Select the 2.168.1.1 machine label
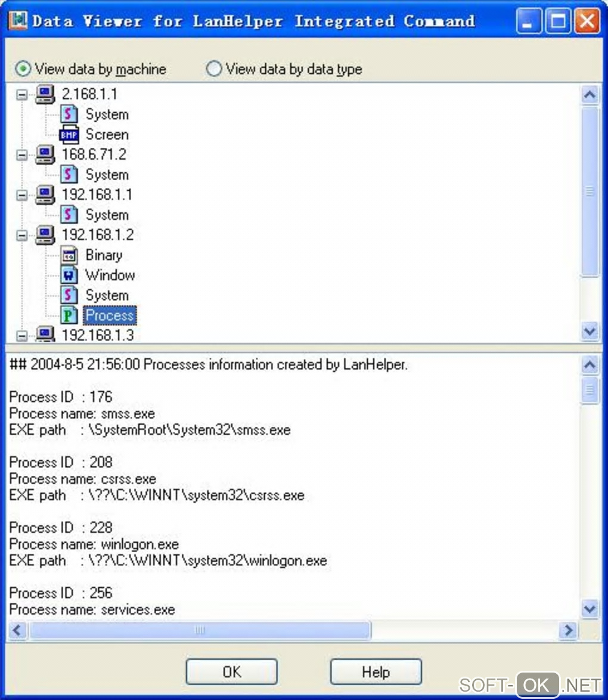 coord(89,94)
